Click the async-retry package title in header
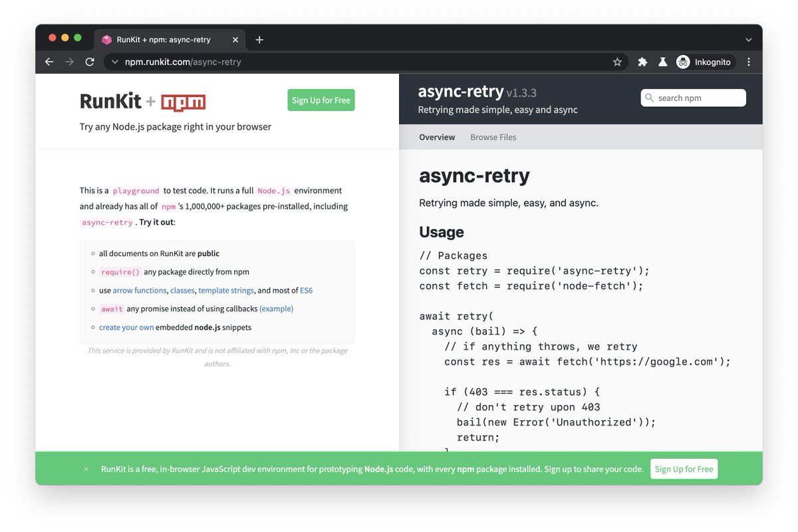Screen dimensions: 798x532 coord(460,92)
